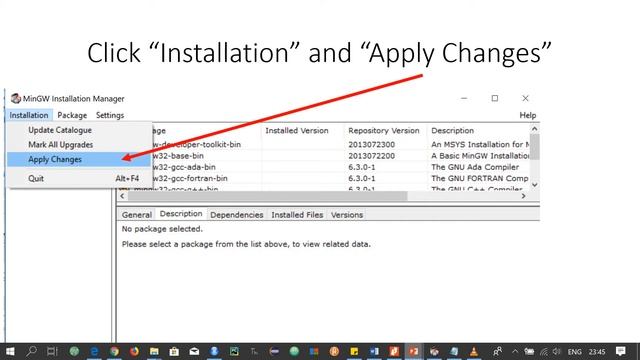Switch to MinGW installer taskbar icon

434,351
